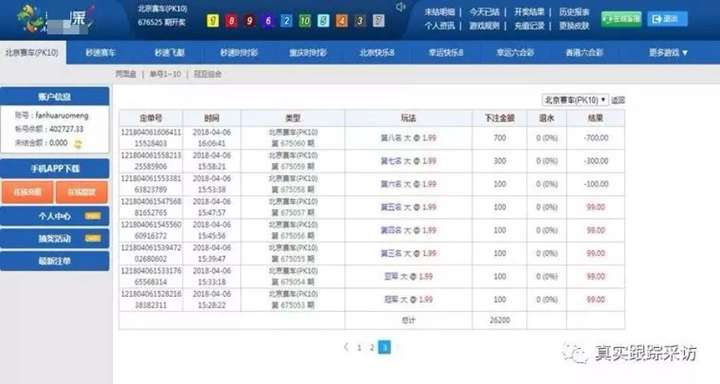The height and width of the screenshot is (384, 720).
Task: Go to page 1 of records
Action: [x=359, y=348]
